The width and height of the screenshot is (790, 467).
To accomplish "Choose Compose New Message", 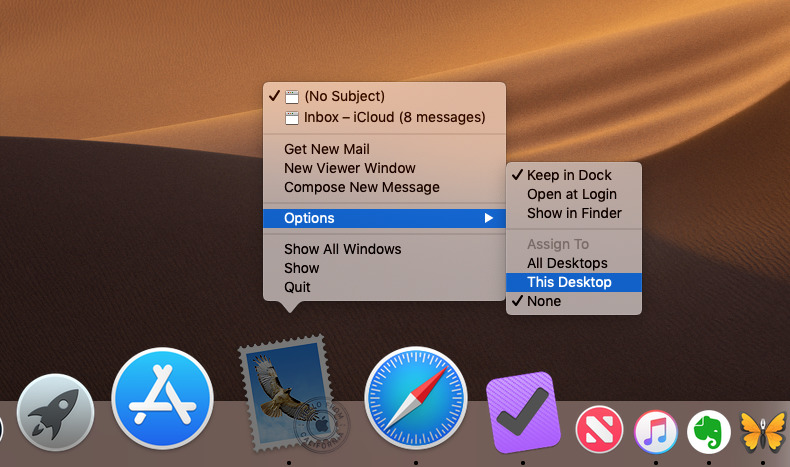I will (384, 187).
